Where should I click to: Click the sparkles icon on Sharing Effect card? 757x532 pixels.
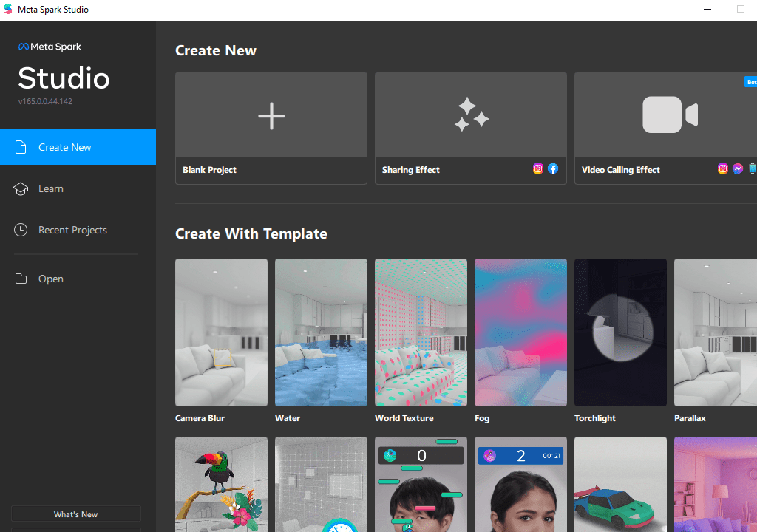471,115
